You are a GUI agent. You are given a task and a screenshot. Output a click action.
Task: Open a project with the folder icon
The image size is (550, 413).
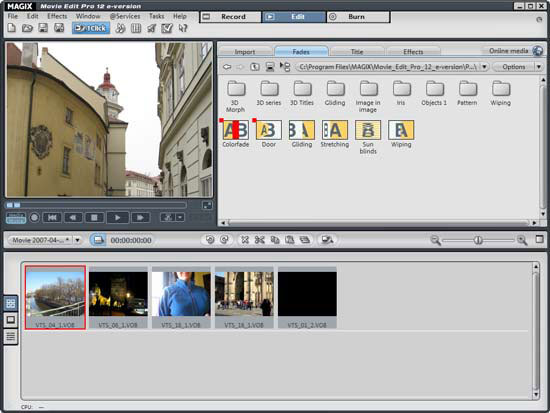pyautogui.click(x=27, y=28)
